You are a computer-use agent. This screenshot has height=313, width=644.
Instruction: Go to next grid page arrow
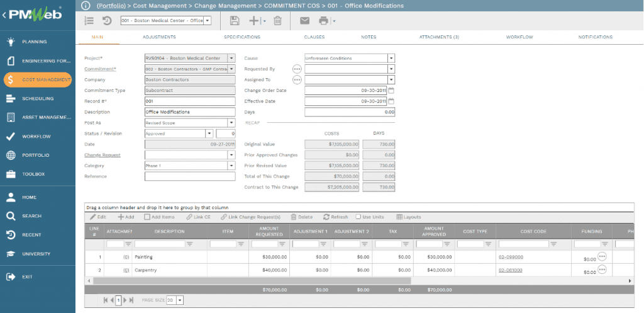[125, 300]
